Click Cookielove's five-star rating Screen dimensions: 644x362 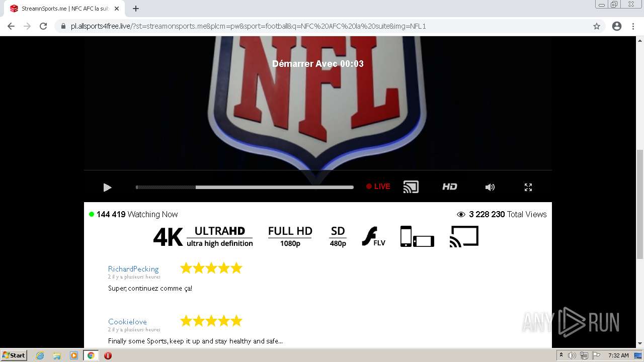(211, 321)
